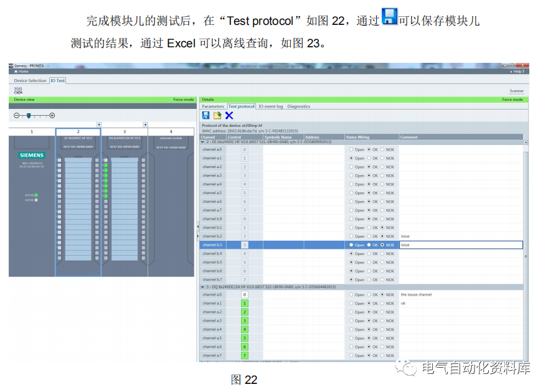Switch to the Diagnostics tab
This screenshot has height=392, width=548.
click(298, 106)
